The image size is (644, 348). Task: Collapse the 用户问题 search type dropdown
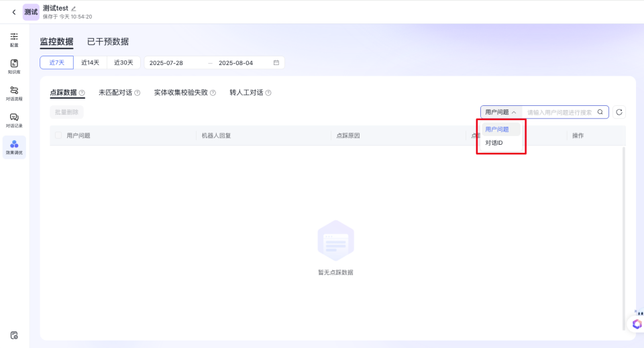pyautogui.click(x=501, y=112)
